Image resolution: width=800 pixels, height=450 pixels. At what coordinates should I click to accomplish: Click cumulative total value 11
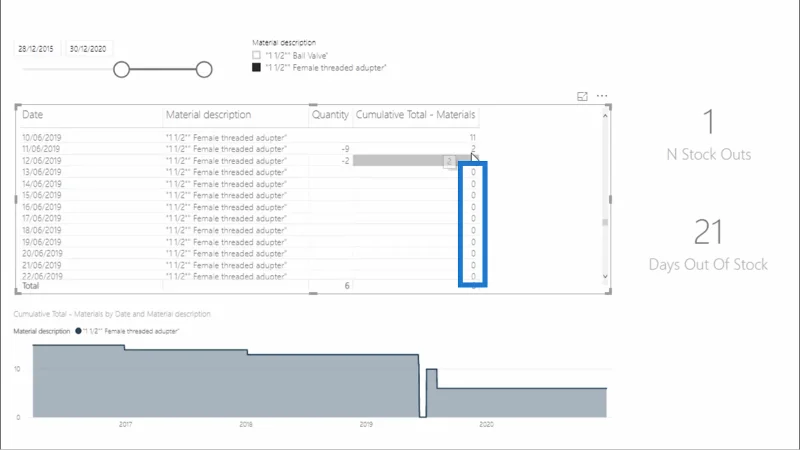coord(472,137)
